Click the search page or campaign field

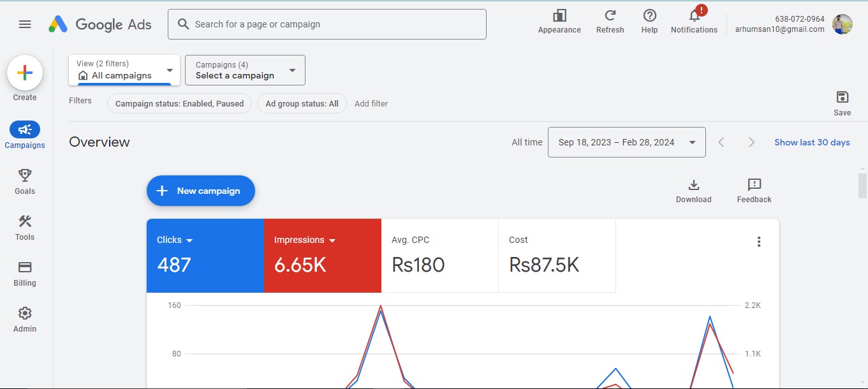[332, 24]
